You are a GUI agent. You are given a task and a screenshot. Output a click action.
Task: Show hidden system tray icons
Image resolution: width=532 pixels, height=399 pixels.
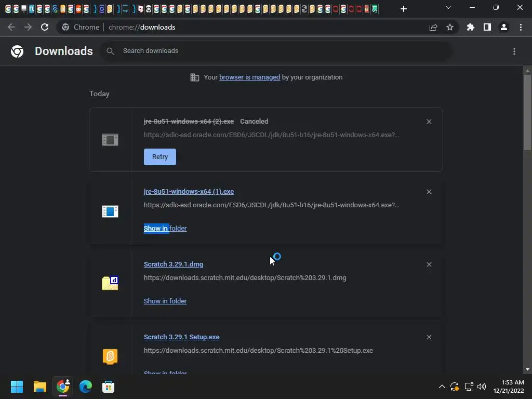point(442,387)
